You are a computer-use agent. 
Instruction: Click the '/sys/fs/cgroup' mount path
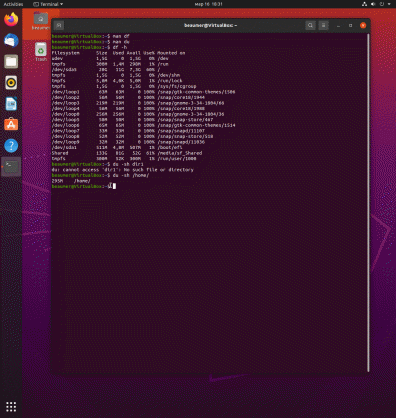pyautogui.click(x=177, y=86)
